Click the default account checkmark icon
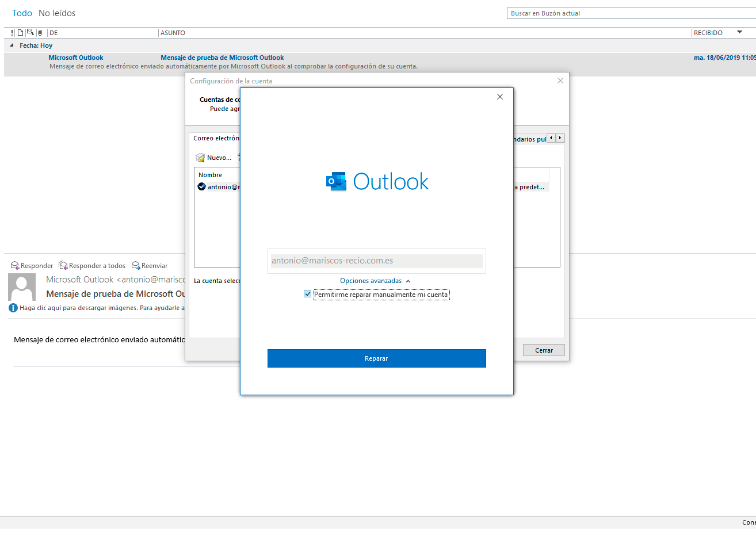The width and height of the screenshot is (756, 535). pyautogui.click(x=202, y=186)
